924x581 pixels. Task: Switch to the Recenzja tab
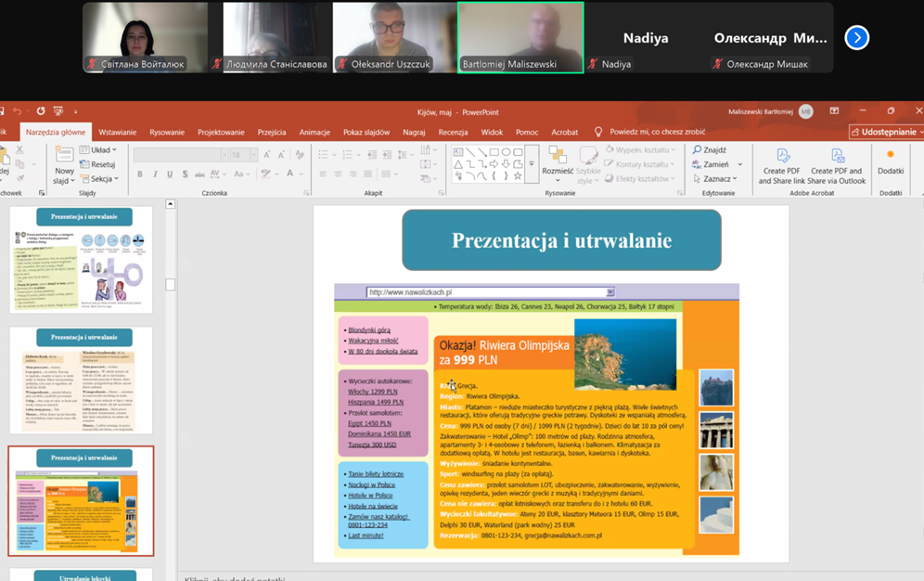453,132
